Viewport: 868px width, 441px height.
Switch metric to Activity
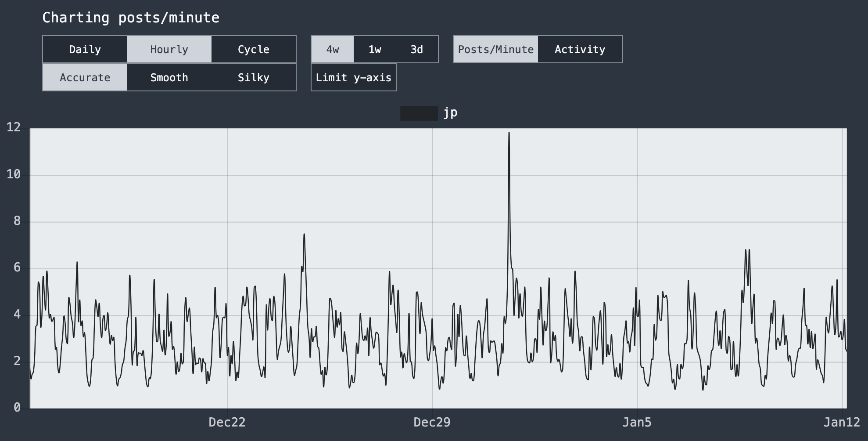click(580, 50)
